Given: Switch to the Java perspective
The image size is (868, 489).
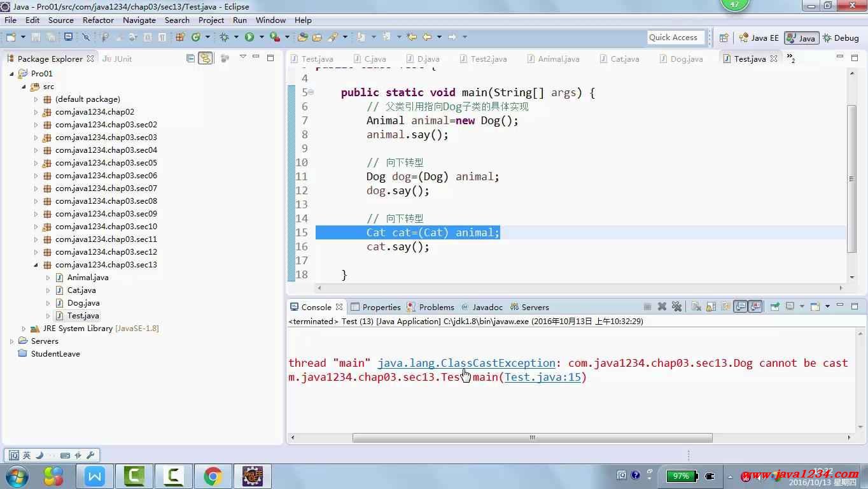Looking at the screenshot, I should pyautogui.click(x=801, y=38).
